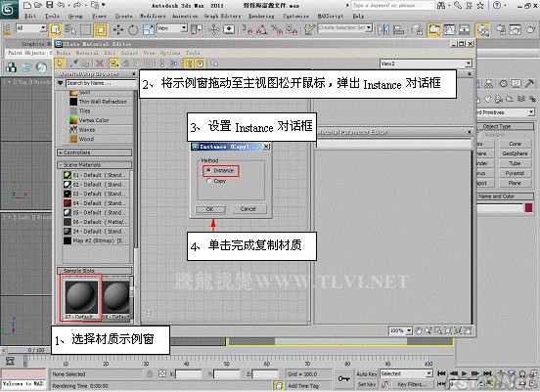Click the red Delete Selected icon in Slate editor
540x392 pixels.
pyautogui.click(x=100, y=64)
